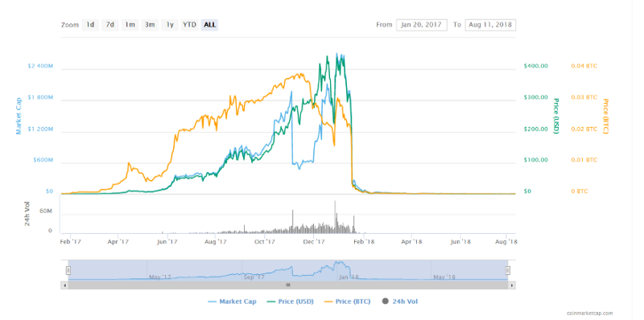Switch to the YTD zoom range
Viewport: 644px width, 320px height.
click(x=189, y=25)
